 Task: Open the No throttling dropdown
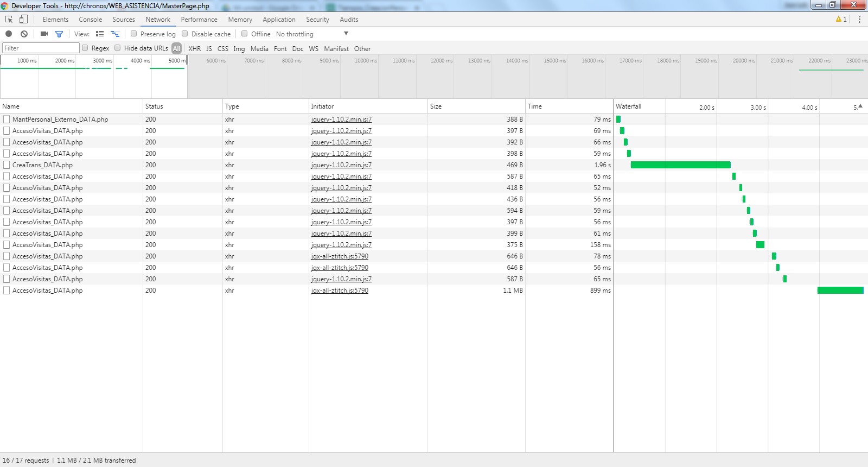[312, 34]
